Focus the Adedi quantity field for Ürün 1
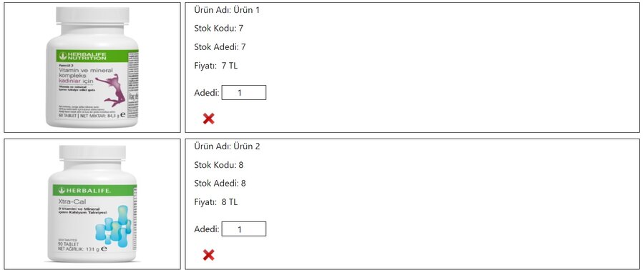This screenshot has height=270, width=644. [244, 93]
